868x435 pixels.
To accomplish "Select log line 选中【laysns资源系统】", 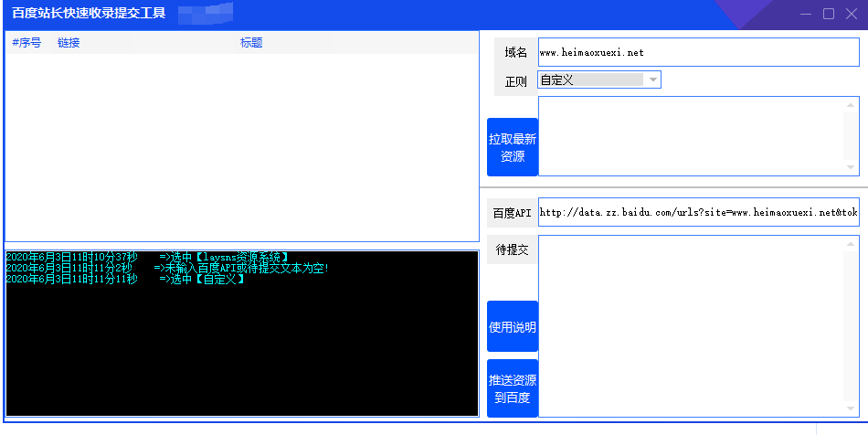I will click(x=147, y=257).
